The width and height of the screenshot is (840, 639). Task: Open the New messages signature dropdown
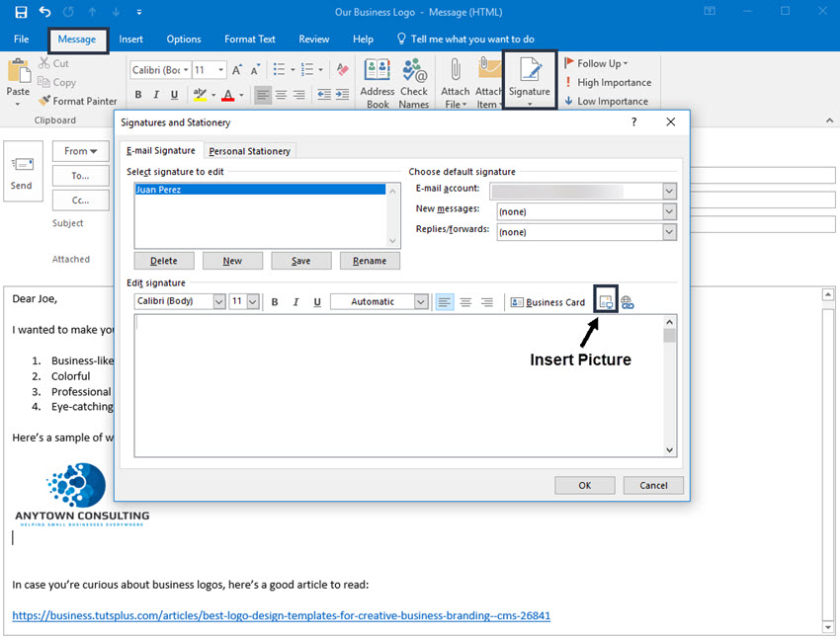(669, 209)
